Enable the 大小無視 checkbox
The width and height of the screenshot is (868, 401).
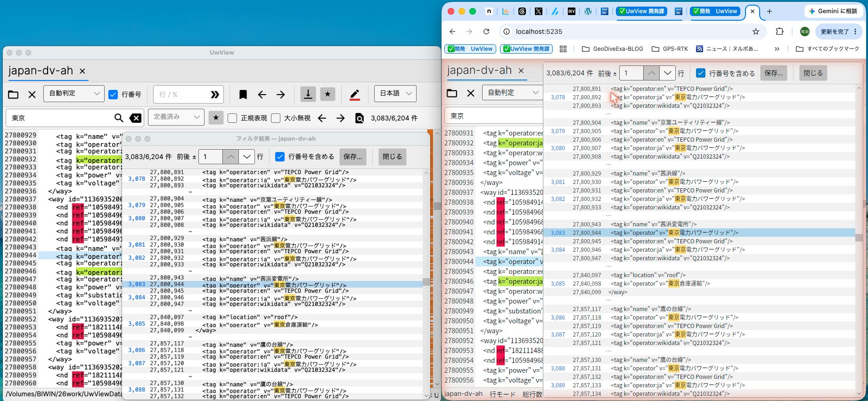tap(276, 118)
